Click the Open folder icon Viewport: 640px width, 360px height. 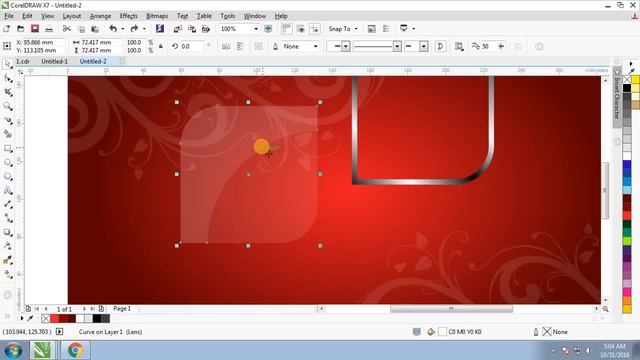(20, 29)
